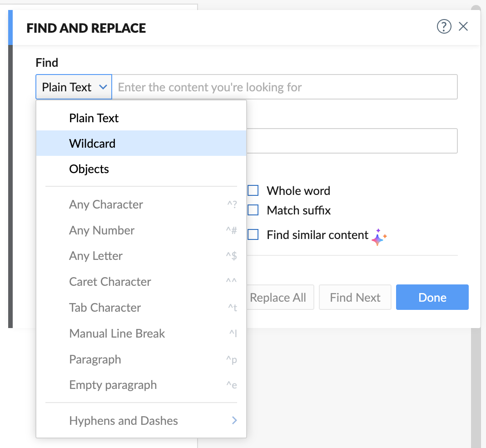The height and width of the screenshot is (448, 486).
Task: Toggle the Find similar content checkbox
Action: 253,234
